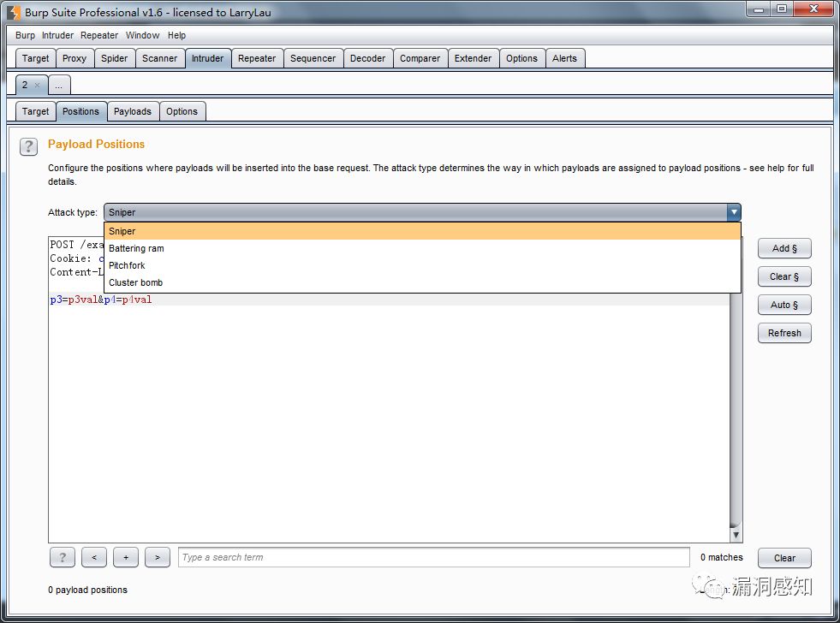Click the Clear § button
The image size is (840, 623).
[x=784, y=276]
